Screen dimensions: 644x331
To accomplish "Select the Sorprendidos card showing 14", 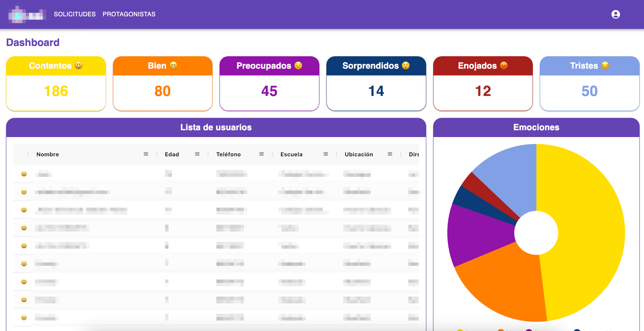I will coord(376,84).
